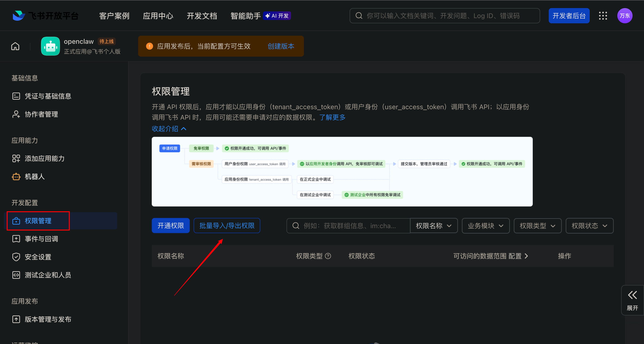The width and height of the screenshot is (644, 344).
Task: Click the Feishu Open Platform logo
Action: point(45,16)
